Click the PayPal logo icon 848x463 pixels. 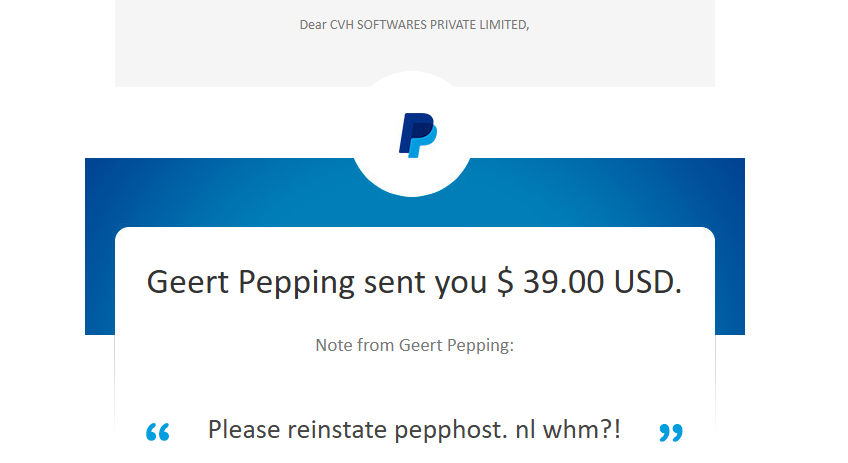[418, 135]
